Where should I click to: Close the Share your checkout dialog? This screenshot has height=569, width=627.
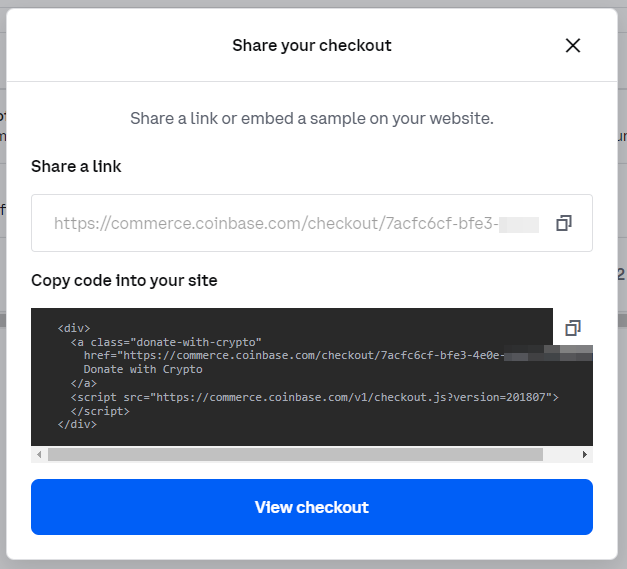pos(573,46)
